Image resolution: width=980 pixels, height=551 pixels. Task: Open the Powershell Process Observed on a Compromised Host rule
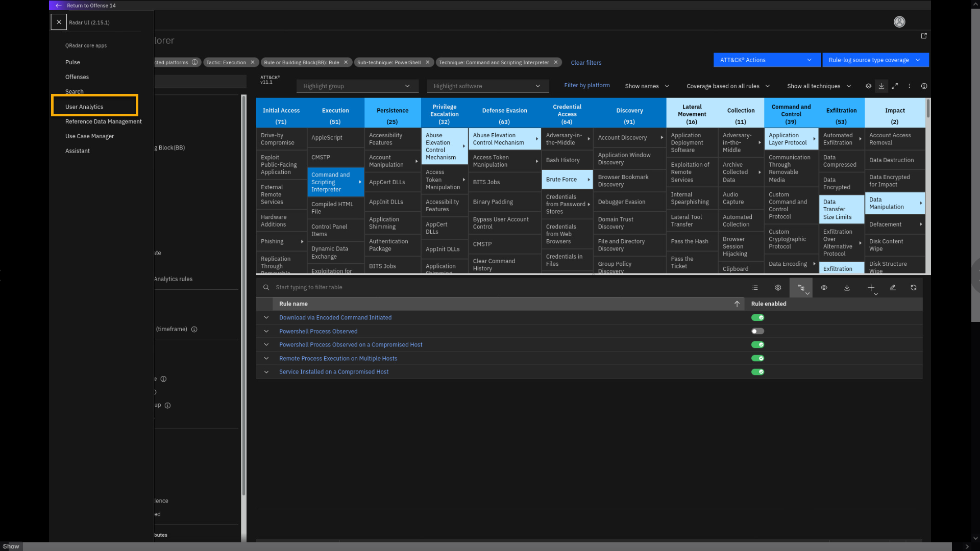tap(351, 345)
